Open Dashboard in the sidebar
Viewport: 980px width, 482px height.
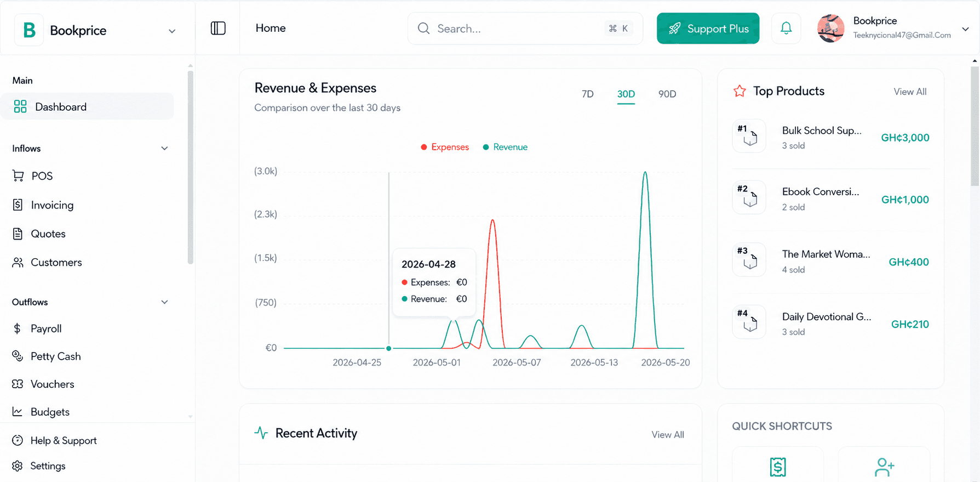point(88,106)
